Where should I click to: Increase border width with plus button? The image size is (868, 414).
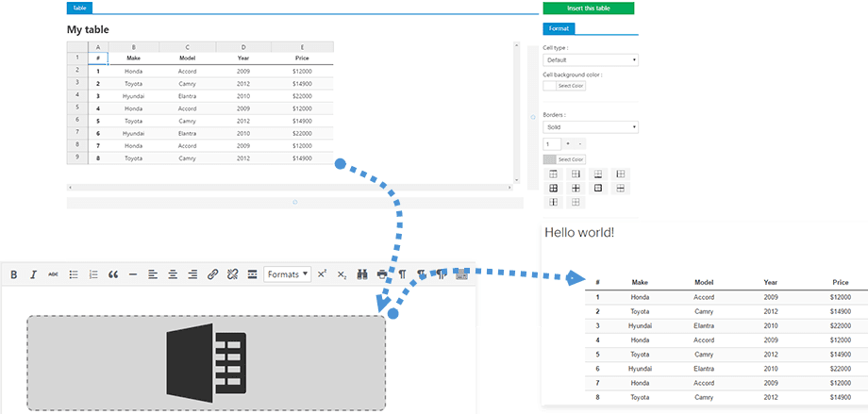[567, 143]
